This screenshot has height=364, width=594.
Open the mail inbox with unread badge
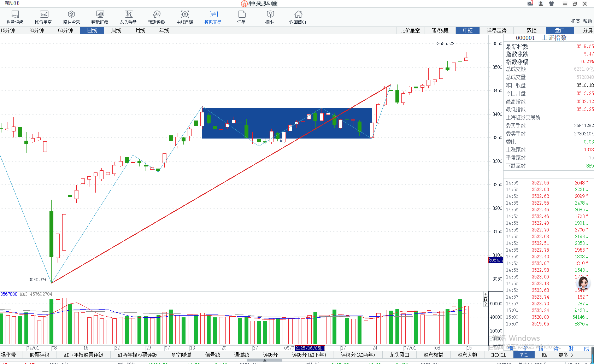tap(530, 4)
